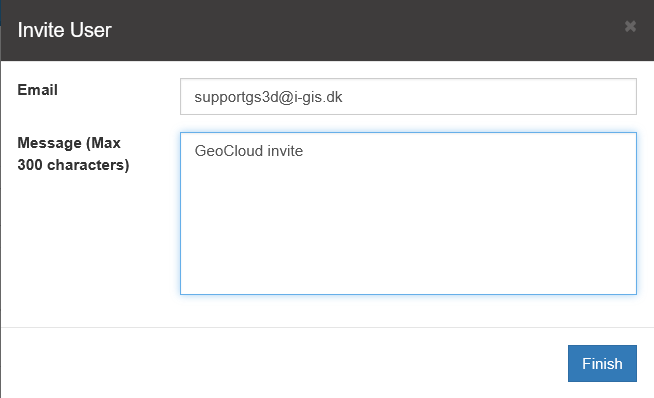
Task: Click the Finish button
Action: pyautogui.click(x=602, y=363)
